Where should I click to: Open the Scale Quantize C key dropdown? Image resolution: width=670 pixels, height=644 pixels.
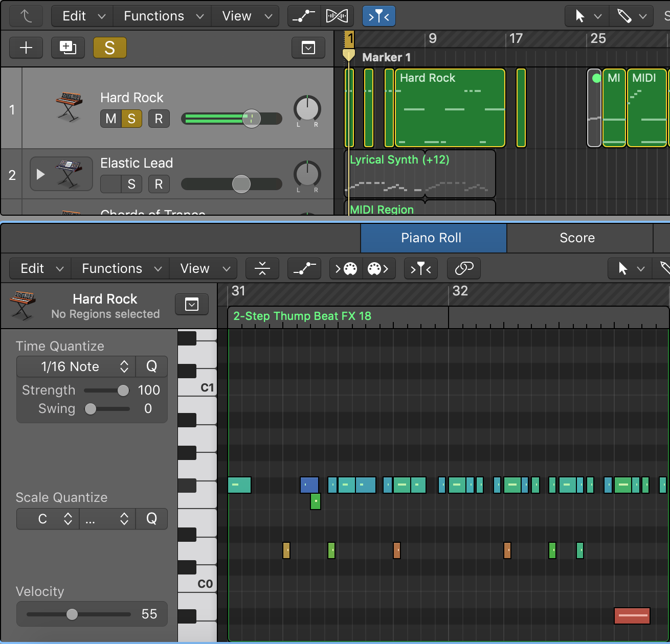(x=48, y=519)
